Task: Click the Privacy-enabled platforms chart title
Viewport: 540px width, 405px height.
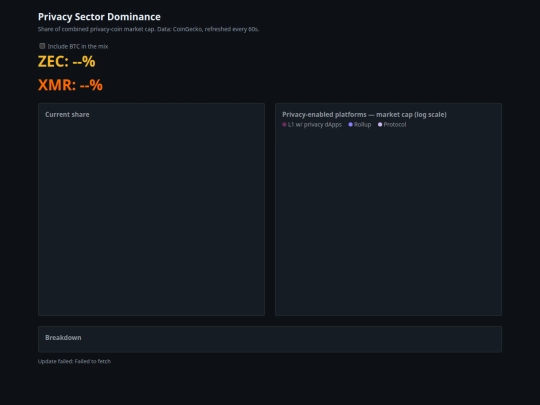Action: tap(364, 114)
